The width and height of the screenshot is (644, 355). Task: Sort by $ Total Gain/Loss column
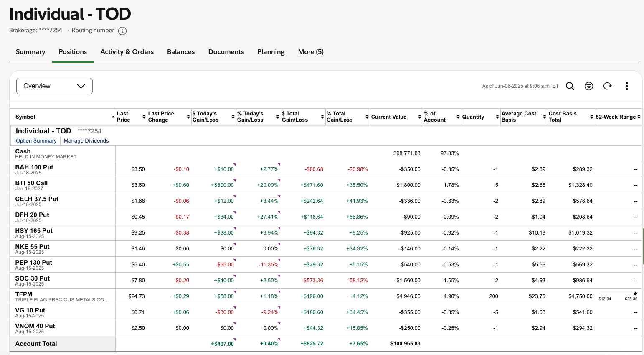pyautogui.click(x=322, y=117)
